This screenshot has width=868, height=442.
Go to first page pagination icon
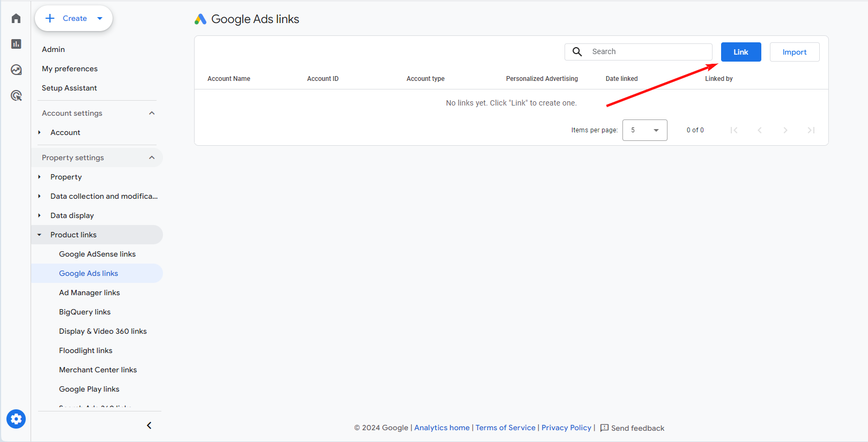(734, 130)
